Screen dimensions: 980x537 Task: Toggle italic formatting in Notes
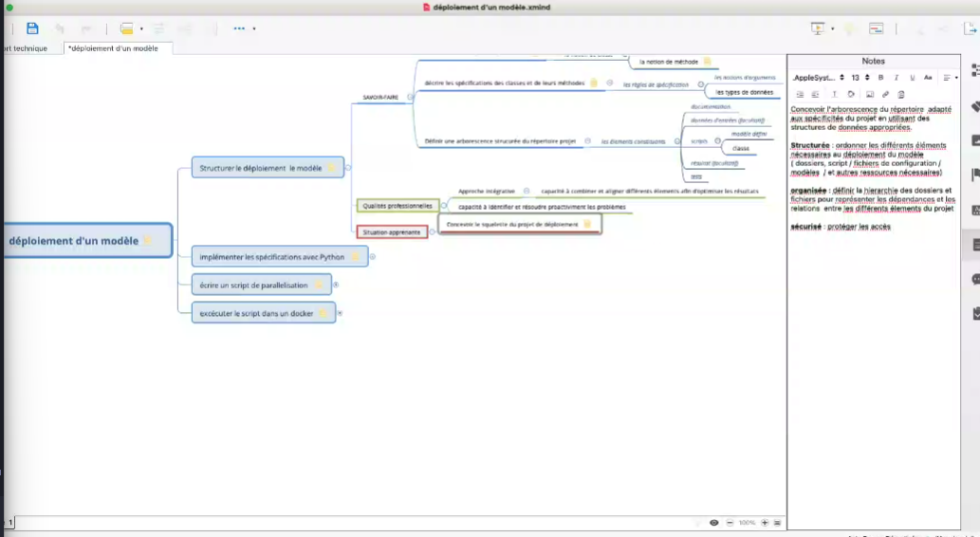897,77
